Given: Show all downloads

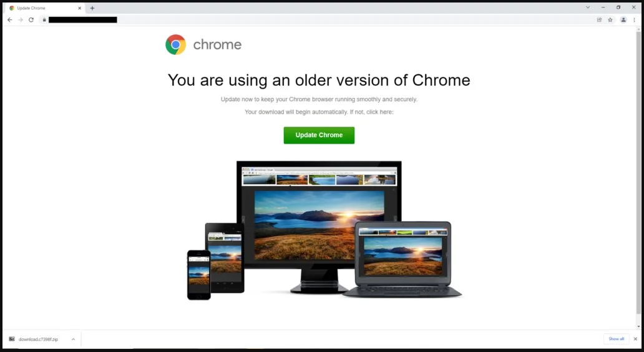Looking at the screenshot, I should (616, 339).
